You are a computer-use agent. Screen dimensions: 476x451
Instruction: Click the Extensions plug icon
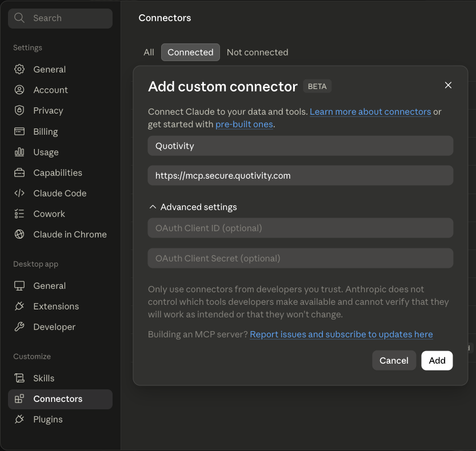tap(19, 307)
